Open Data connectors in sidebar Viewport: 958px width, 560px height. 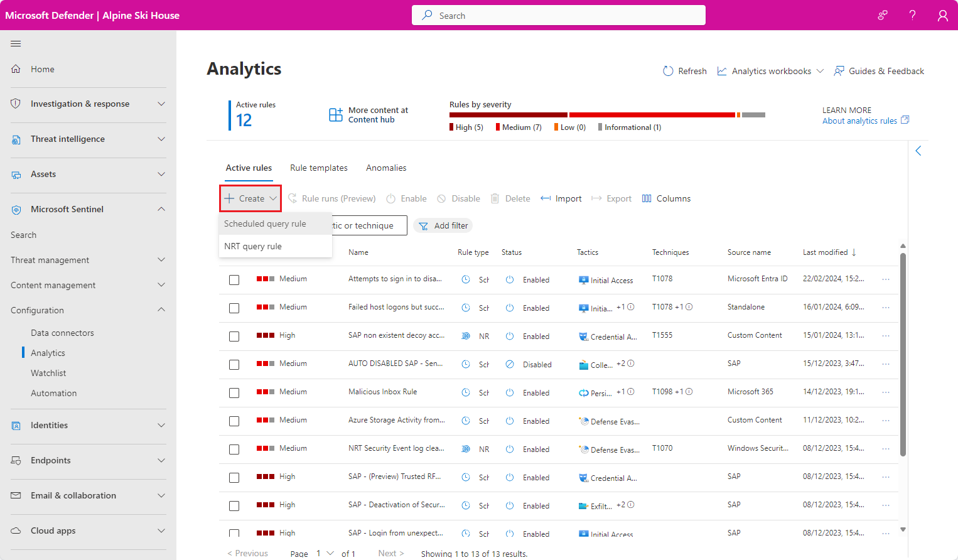click(62, 333)
